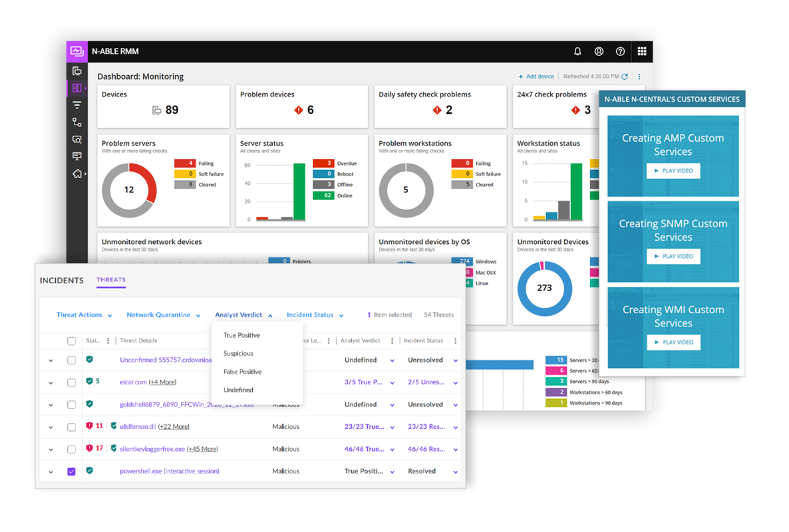
Task: Uncheck the powershell.exe threat checkbox
Action: coord(71,471)
